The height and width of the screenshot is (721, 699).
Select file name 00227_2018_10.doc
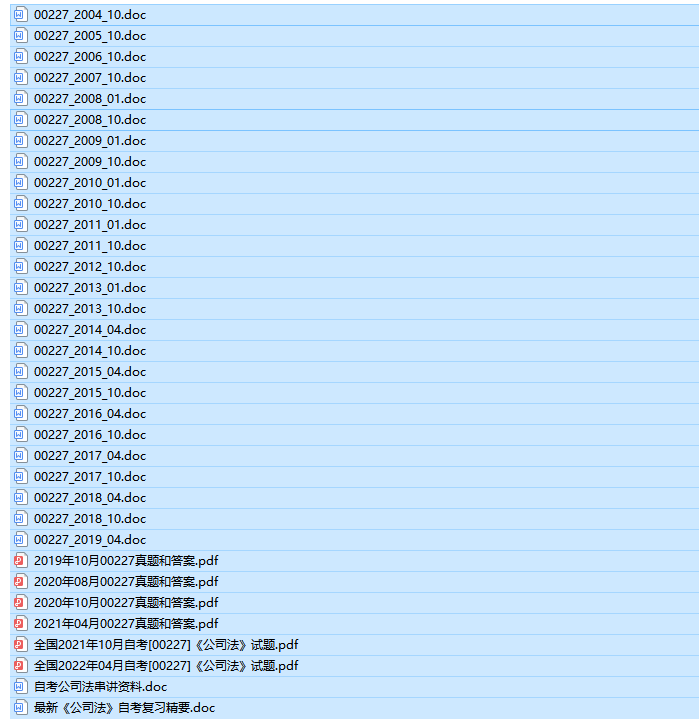pos(90,519)
